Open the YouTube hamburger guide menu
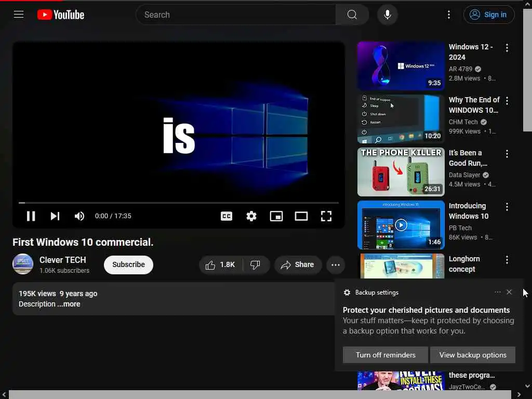 pos(19,15)
